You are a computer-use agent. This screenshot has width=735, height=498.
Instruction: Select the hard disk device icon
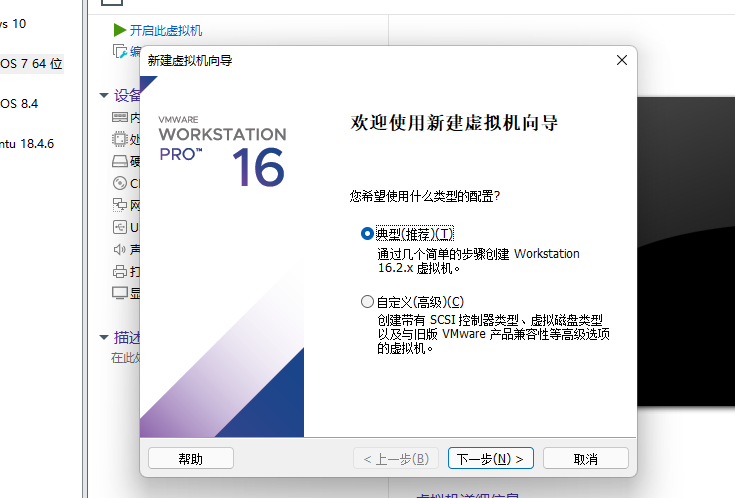pos(120,161)
